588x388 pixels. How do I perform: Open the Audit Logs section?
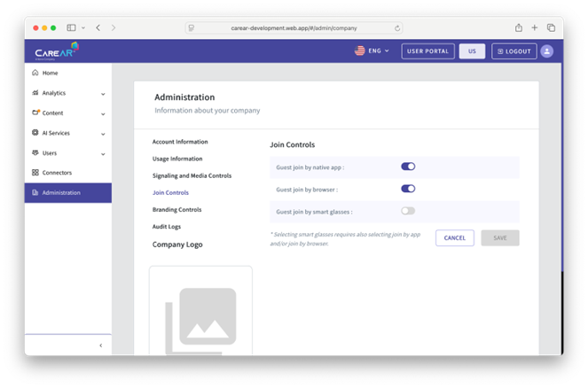click(167, 227)
